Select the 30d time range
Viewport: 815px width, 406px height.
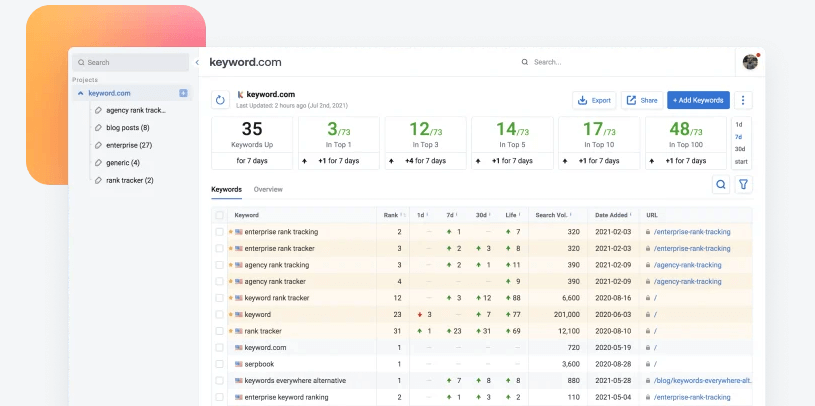[x=740, y=149]
